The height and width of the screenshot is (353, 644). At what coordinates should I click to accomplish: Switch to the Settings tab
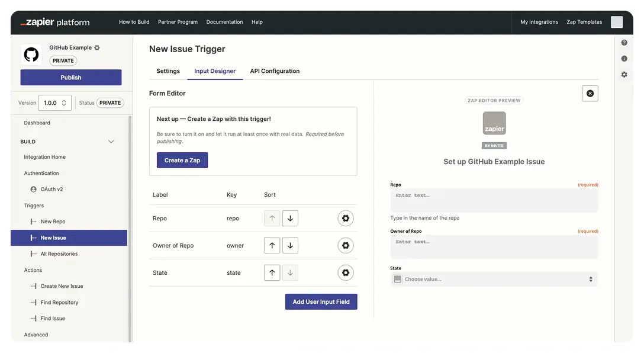coord(168,71)
